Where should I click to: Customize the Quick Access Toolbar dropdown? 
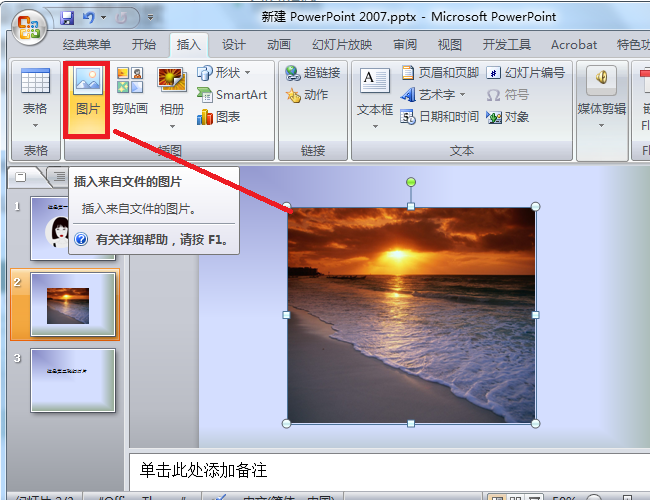pyautogui.click(x=150, y=17)
